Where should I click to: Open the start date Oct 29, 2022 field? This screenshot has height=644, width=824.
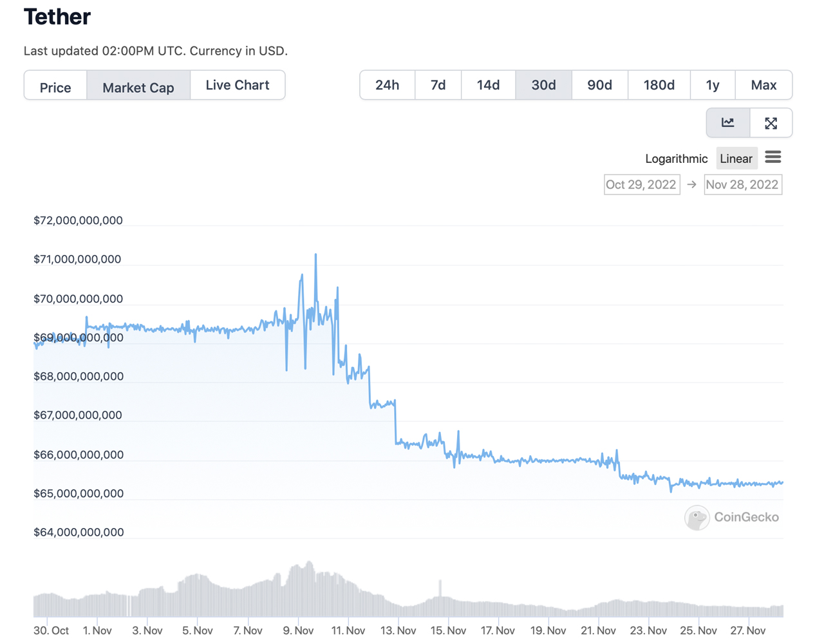[x=642, y=185]
